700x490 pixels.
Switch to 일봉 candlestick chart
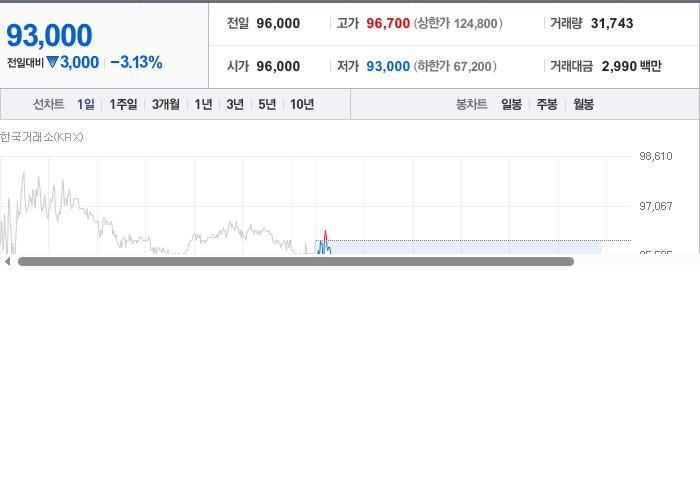pos(512,104)
